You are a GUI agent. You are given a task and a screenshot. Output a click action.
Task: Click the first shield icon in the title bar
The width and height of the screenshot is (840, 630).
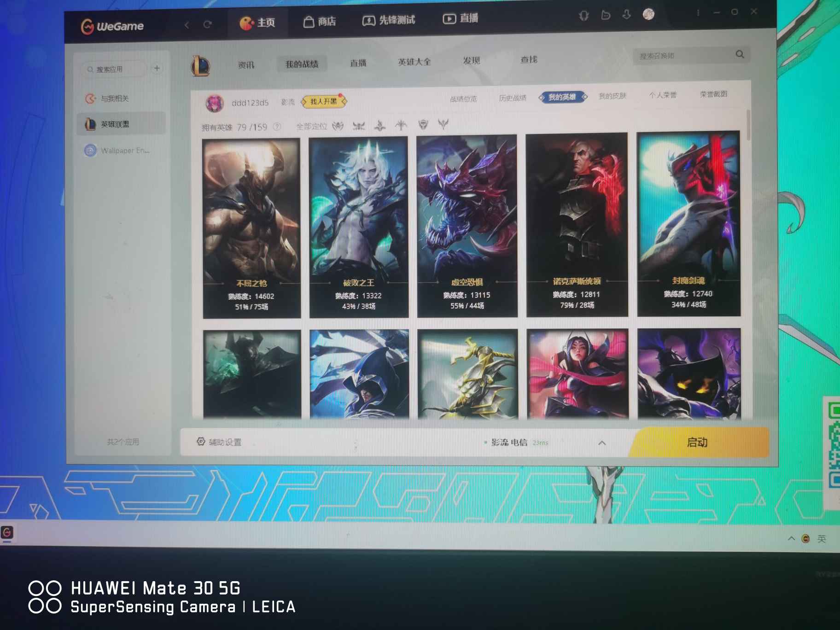point(583,16)
